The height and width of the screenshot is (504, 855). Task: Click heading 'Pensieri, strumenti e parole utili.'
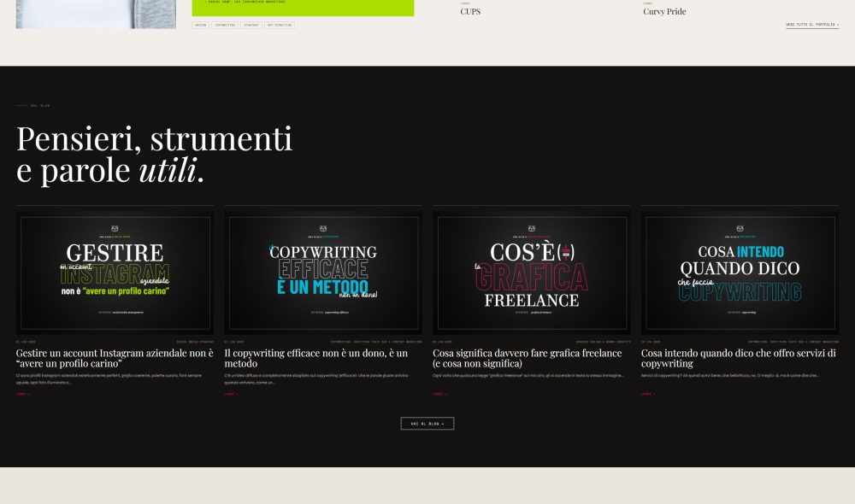[x=154, y=155]
